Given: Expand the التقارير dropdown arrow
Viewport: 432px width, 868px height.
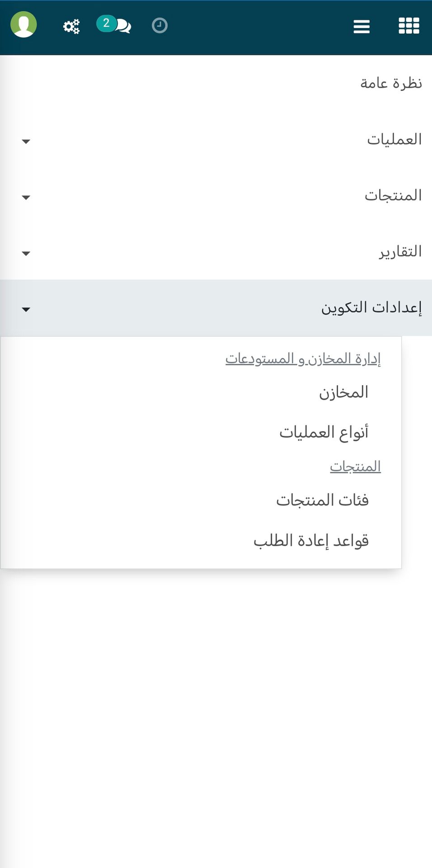Looking at the screenshot, I should pos(26,254).
